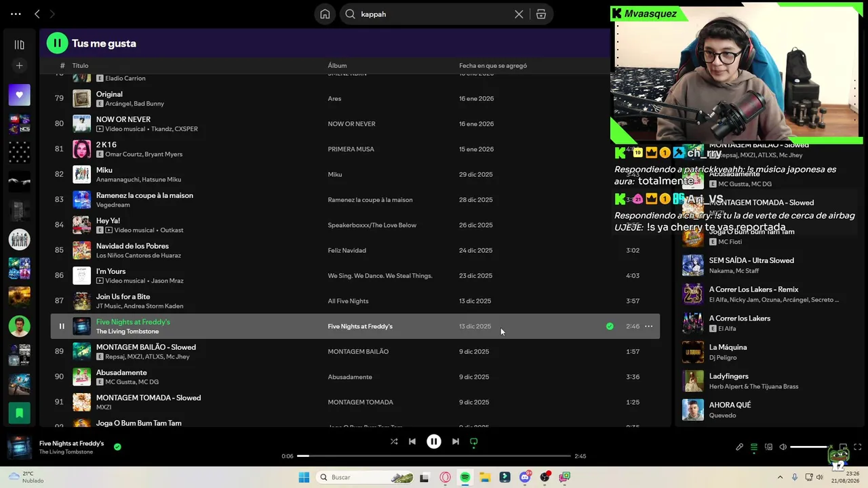Go back with the left arrow
This screenshot has width=868, height=488.
click(37, 14)
